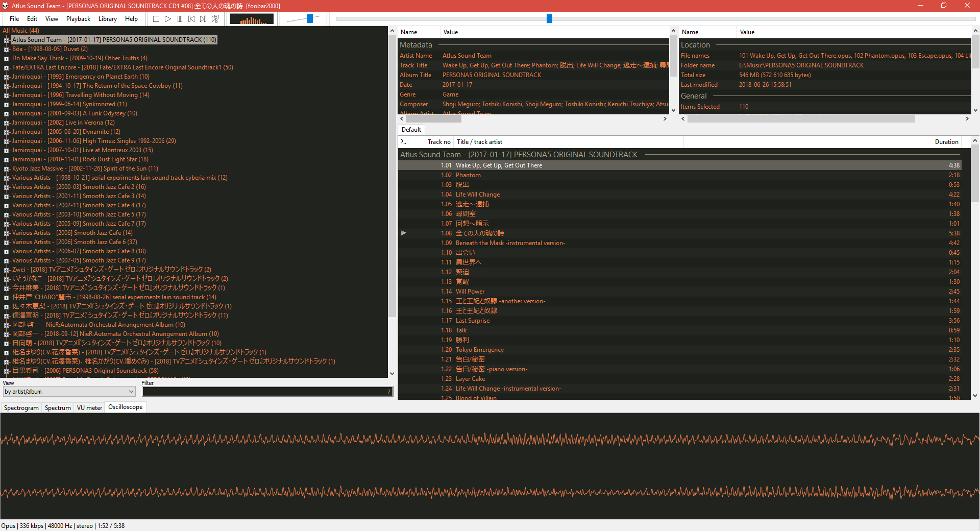Viewport: 980px width, 531px height.
Task: Click the Play random track icon
Action: 215,19
